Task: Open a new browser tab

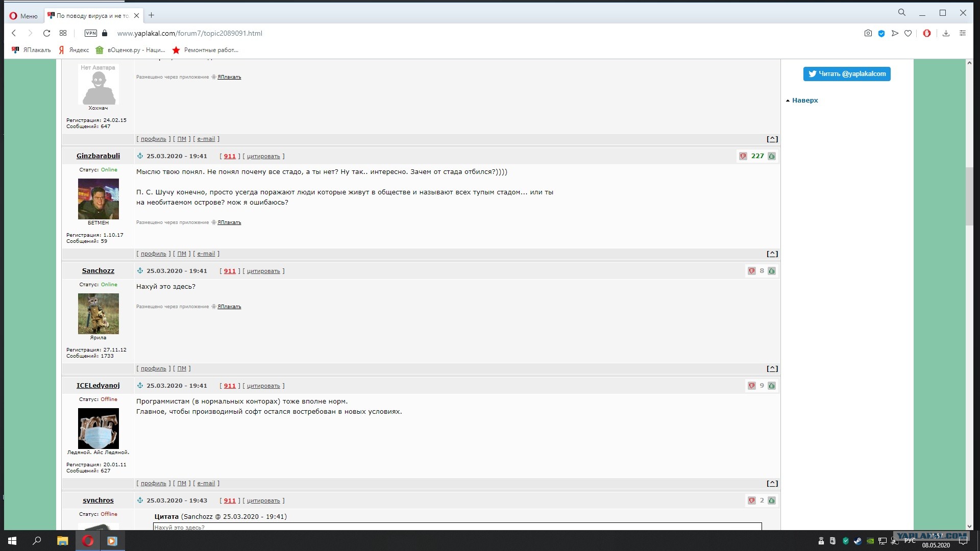Action: tap(151, 15)
